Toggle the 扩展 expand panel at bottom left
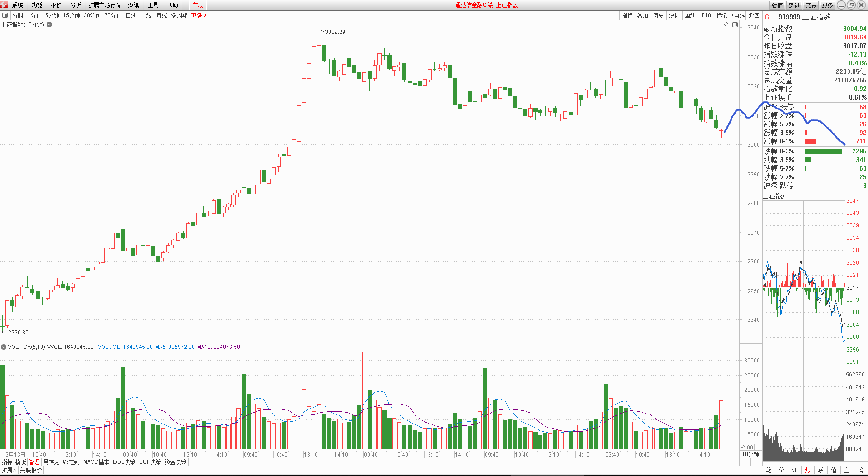This screenshot has height=476, width=868. pos(9,470)
